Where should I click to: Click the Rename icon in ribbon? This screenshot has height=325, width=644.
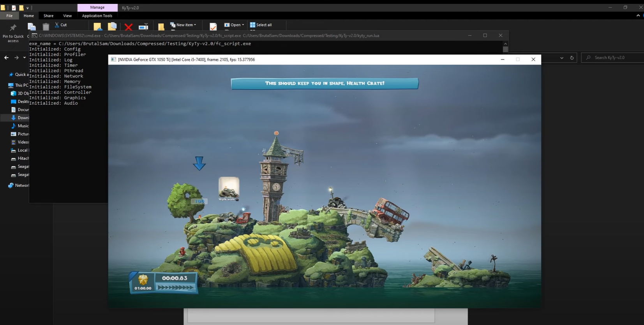click(x=143, y=26)
